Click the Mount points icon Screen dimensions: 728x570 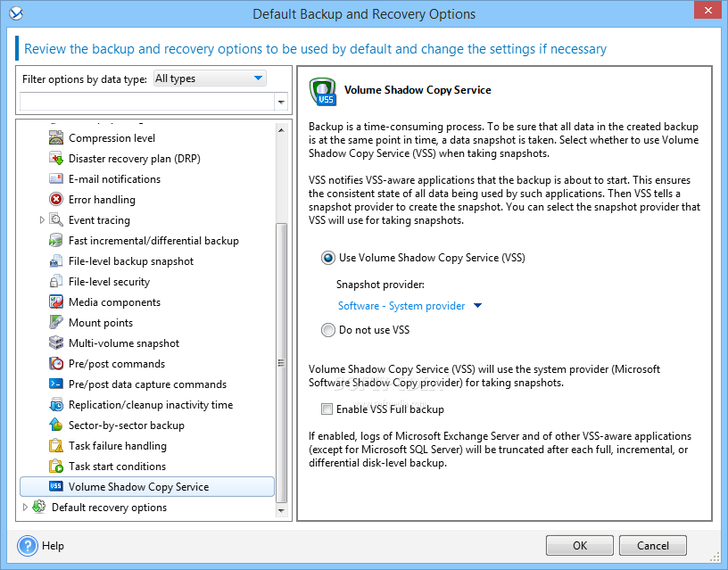pos(56,322)
